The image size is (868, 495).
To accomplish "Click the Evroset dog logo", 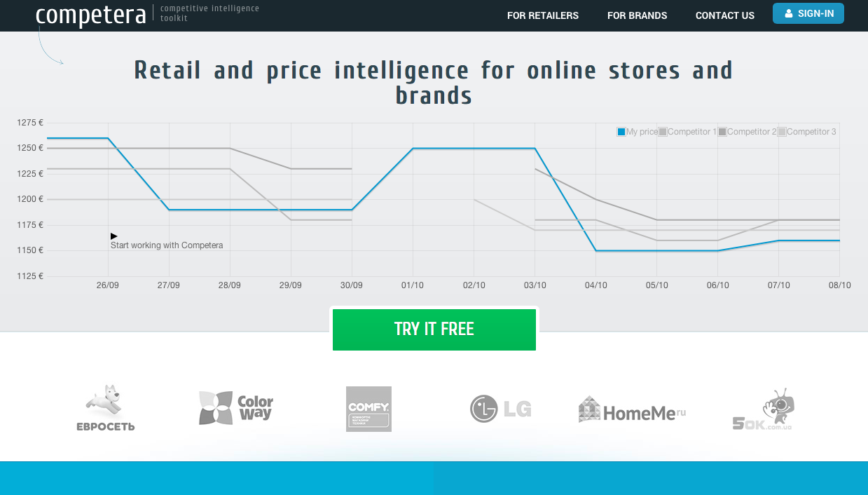I will [105, 407].
